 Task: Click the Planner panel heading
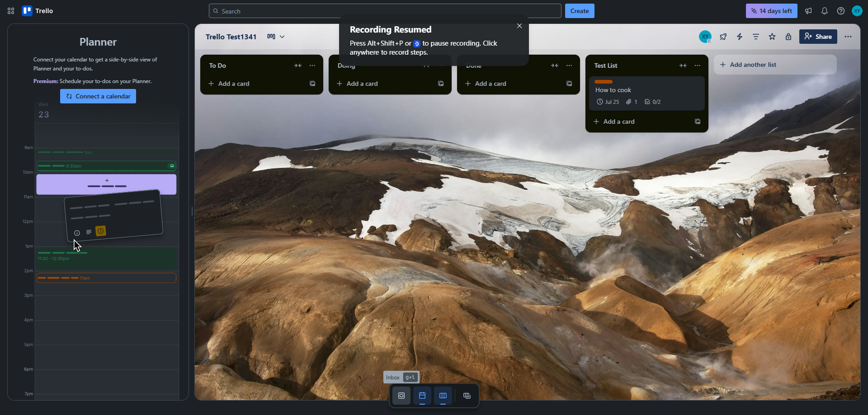tap(98, 42)
